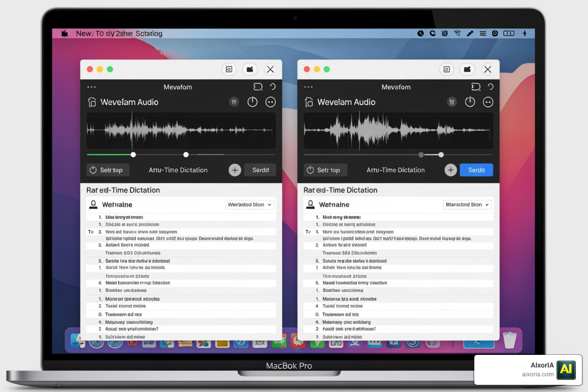
Task: Click the green-filled slider handle in left window
Action: pyautogui.click(x=133, y=155)
